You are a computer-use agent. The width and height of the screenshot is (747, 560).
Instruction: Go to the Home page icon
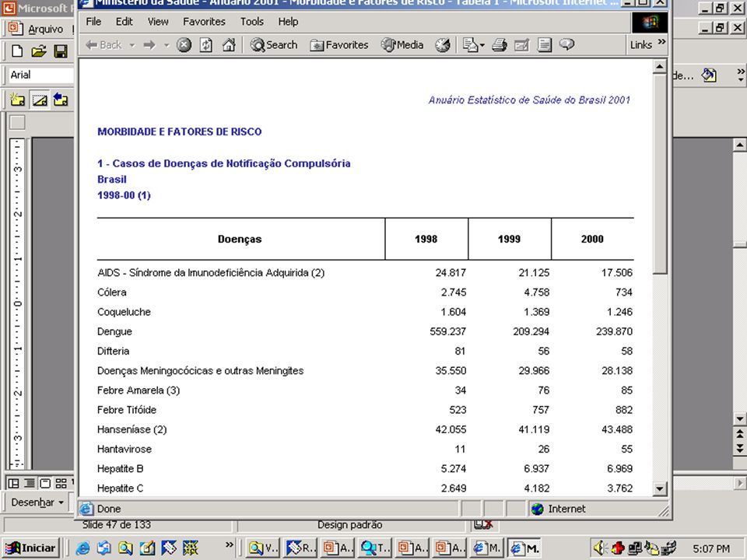coord(229,45)
